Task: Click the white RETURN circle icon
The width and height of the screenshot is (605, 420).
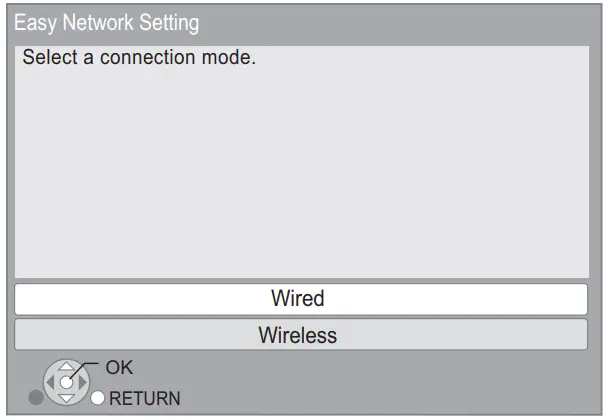Action: tap(98, 398)
